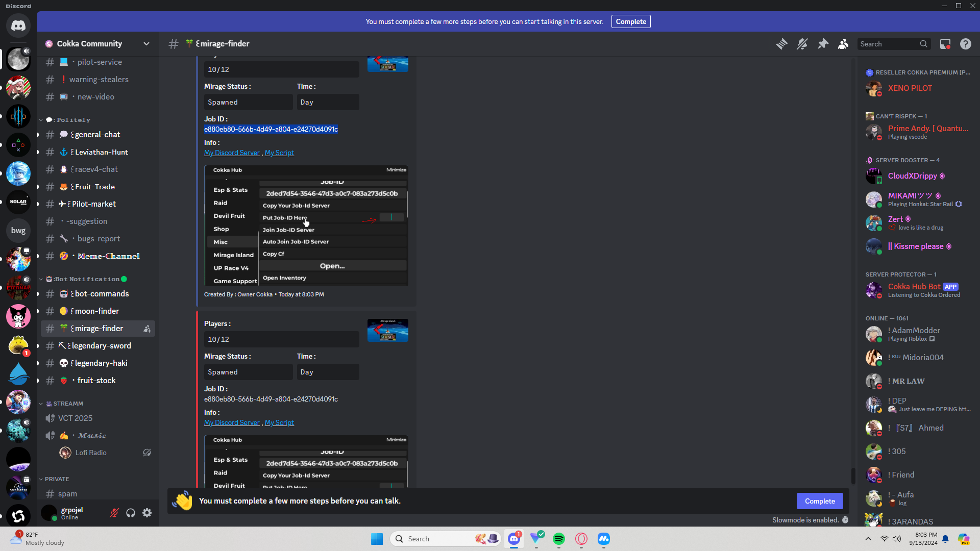Click Complete in the top banner

[631, 21]
